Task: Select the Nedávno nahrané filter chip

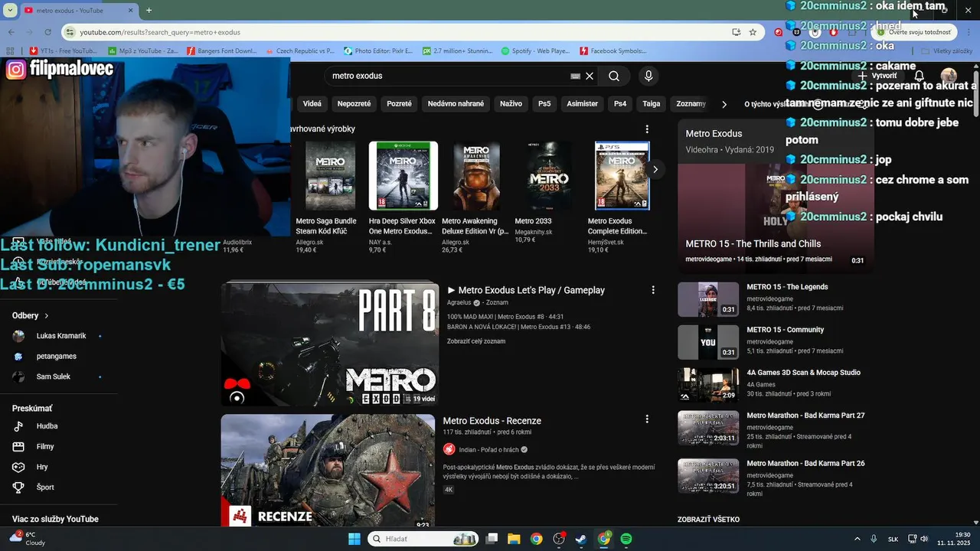Action: pos(456,103)
